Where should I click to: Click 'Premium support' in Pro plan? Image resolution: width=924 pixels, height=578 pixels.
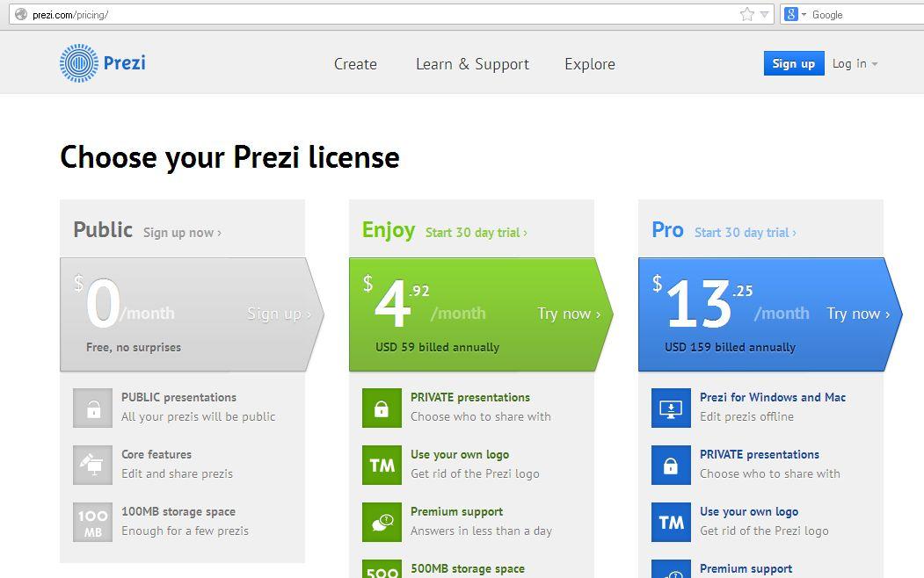click(x=746, y=568)
